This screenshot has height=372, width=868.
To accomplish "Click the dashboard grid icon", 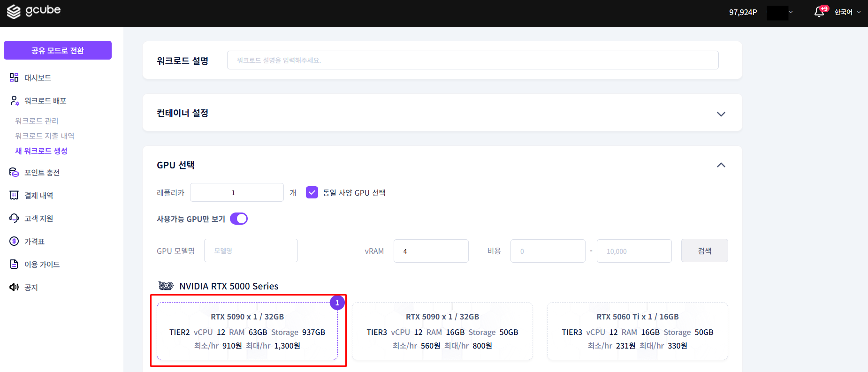I will 14,77.
